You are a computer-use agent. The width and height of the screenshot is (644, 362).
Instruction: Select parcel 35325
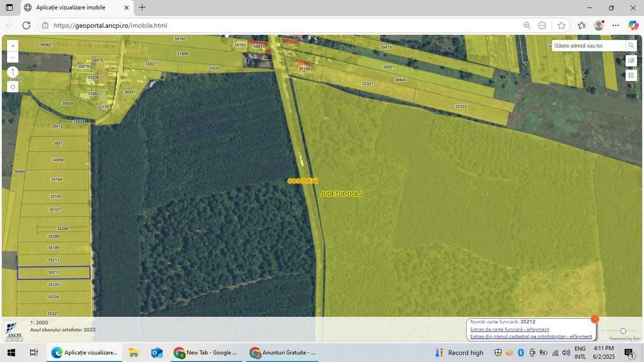point(53,284)
